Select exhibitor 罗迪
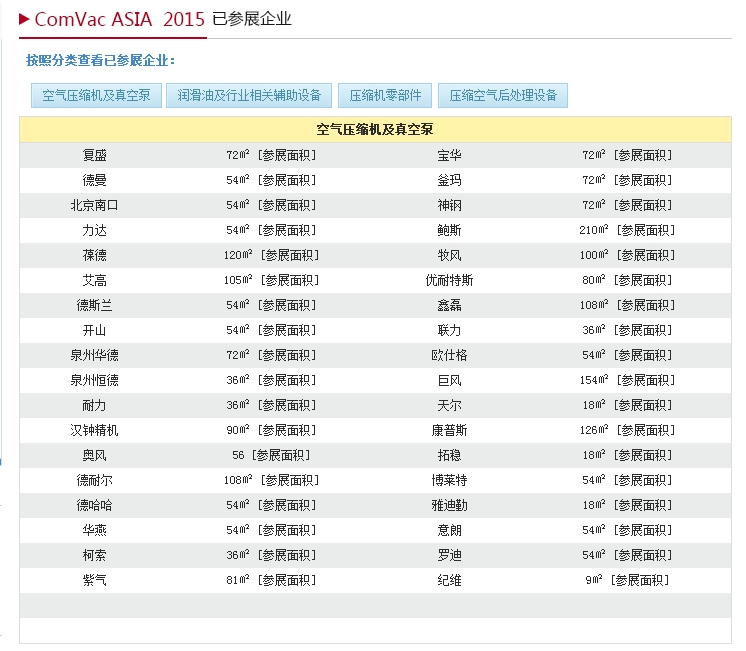Viewport: 746px width, 651px height. point(449,555)
